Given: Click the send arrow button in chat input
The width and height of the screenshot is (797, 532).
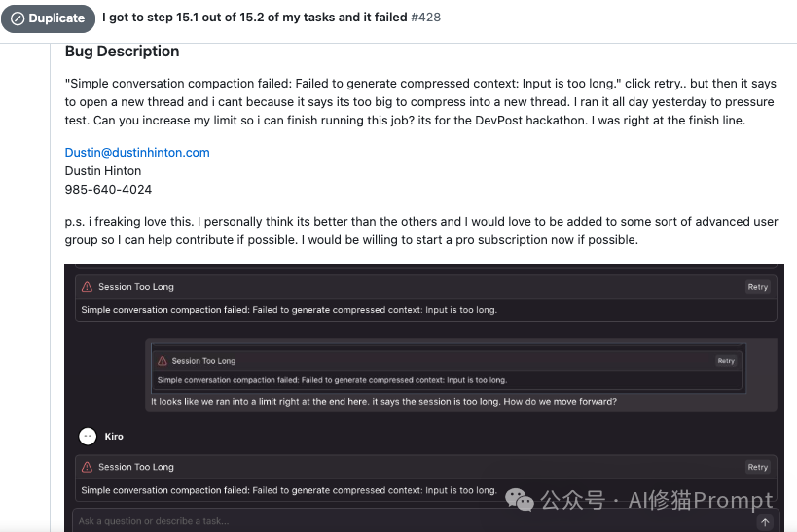Looking at the screenshot, I should coord(765,522).
